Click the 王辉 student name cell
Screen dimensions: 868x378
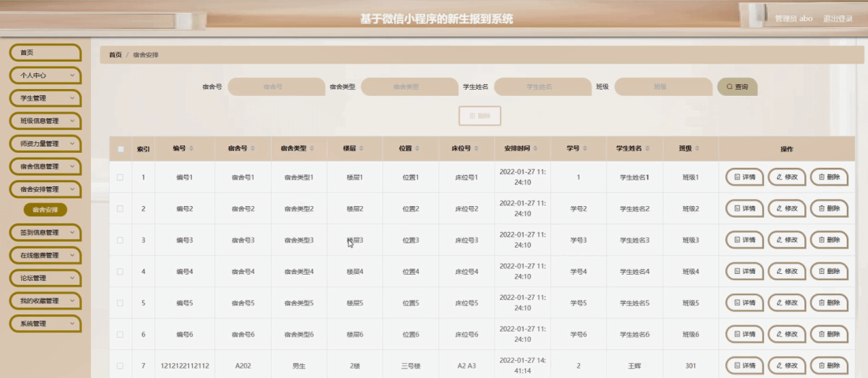(x=634, y=366)
